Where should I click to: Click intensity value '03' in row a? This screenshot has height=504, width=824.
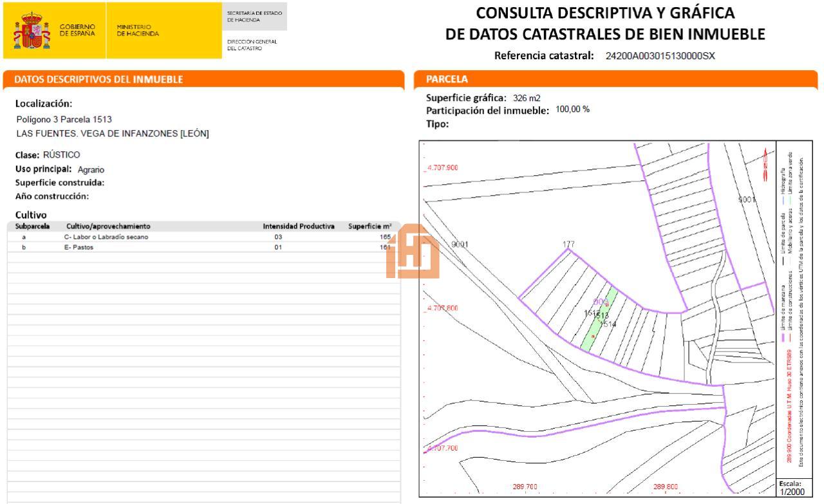[278, 237]
